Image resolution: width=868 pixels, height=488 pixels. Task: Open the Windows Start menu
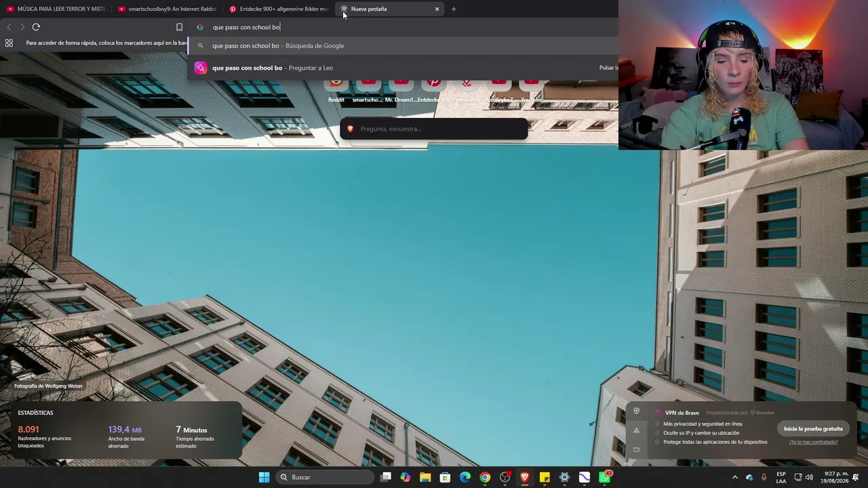[x=264, y=477]
